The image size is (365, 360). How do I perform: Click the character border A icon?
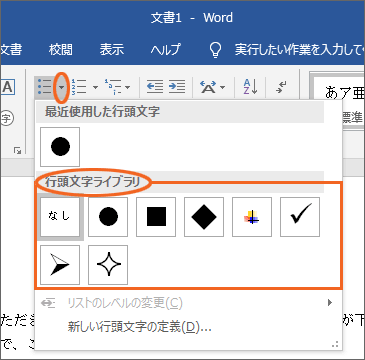click(7, 87)
